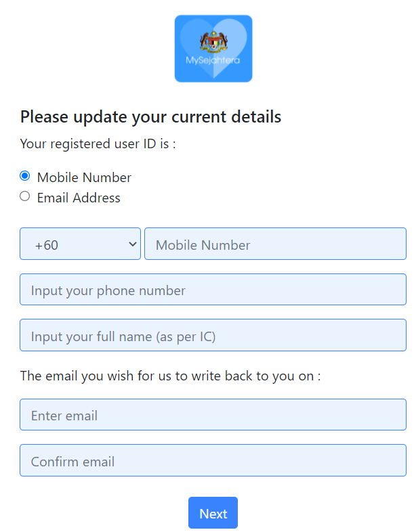Click the "email you wish for us" instruction text

point(170,376)
